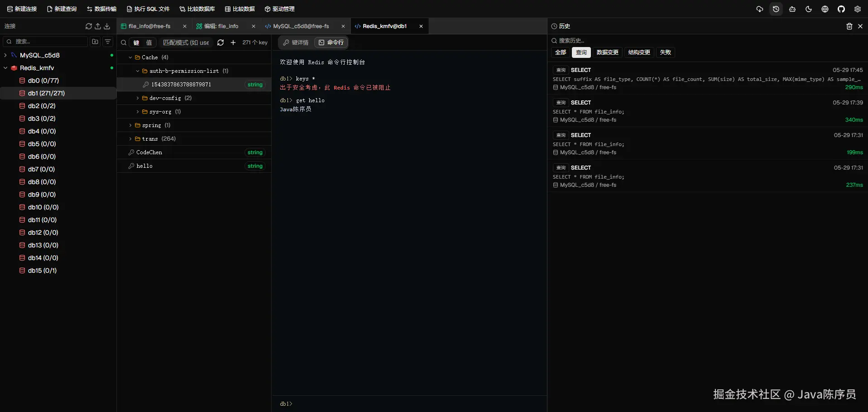
Task: Open the connection filter icon
Action: (x=108, y=42)
